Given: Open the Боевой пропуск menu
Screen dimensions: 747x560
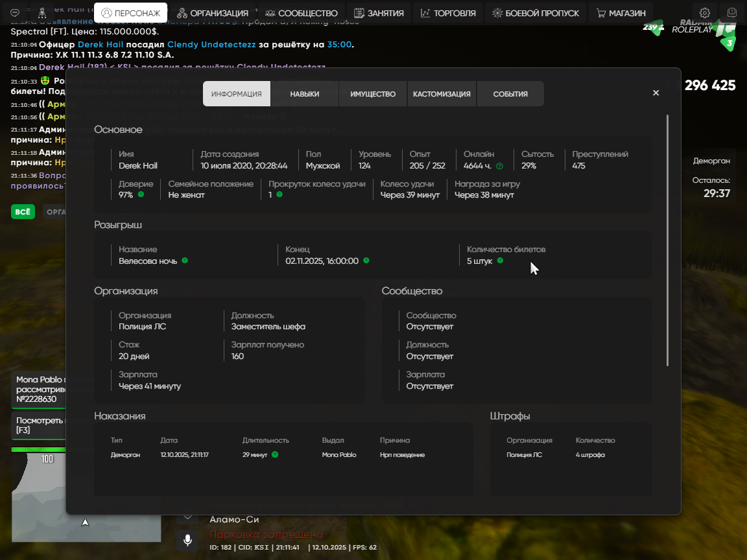Looking at the screenshot, I should coord(536,13).
